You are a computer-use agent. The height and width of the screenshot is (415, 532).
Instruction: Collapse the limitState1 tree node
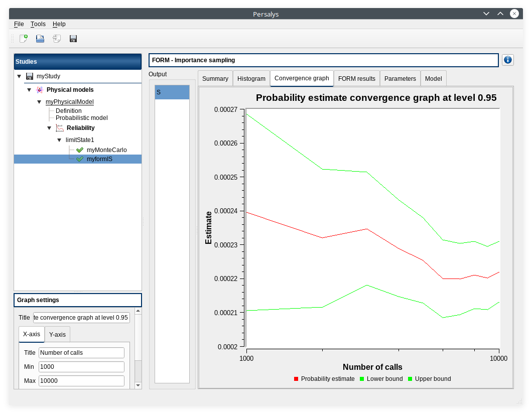click(59, 140)
